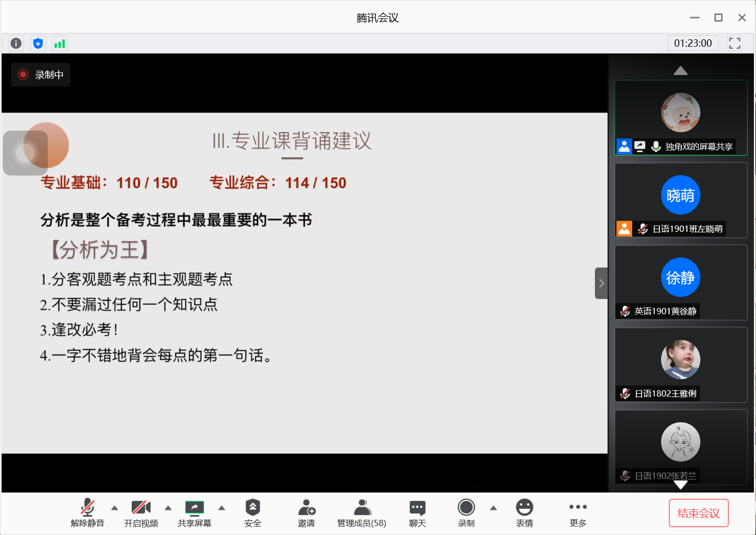Open the 邀请 invite dialog

[306, 512]
